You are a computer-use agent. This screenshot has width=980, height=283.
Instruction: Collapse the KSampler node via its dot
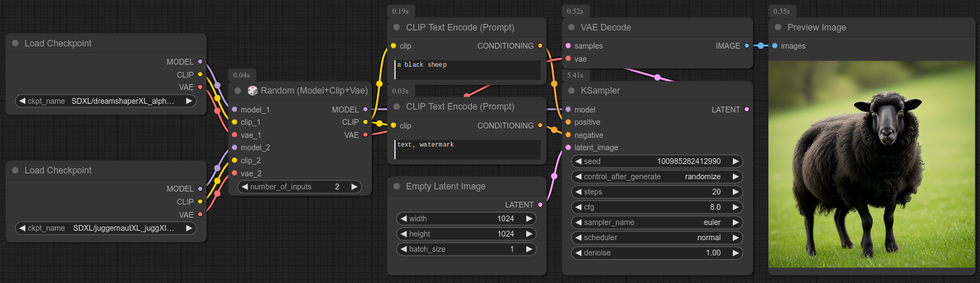[x=571, y=91]
